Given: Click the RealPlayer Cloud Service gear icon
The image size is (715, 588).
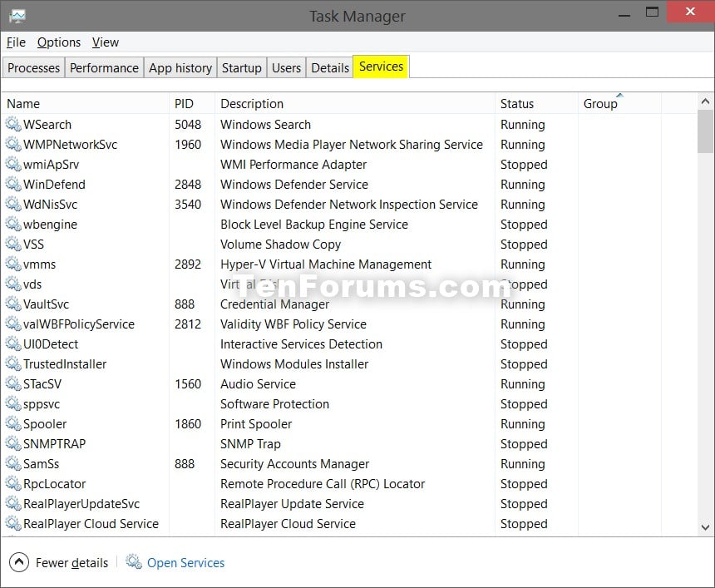Looking at the screenshot, I should [x=13, y=523].
